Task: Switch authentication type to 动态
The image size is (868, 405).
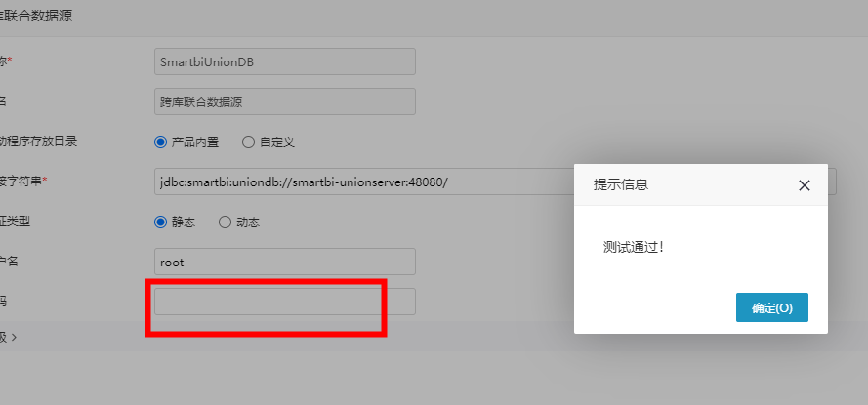Action: click(x=225, y=223)
